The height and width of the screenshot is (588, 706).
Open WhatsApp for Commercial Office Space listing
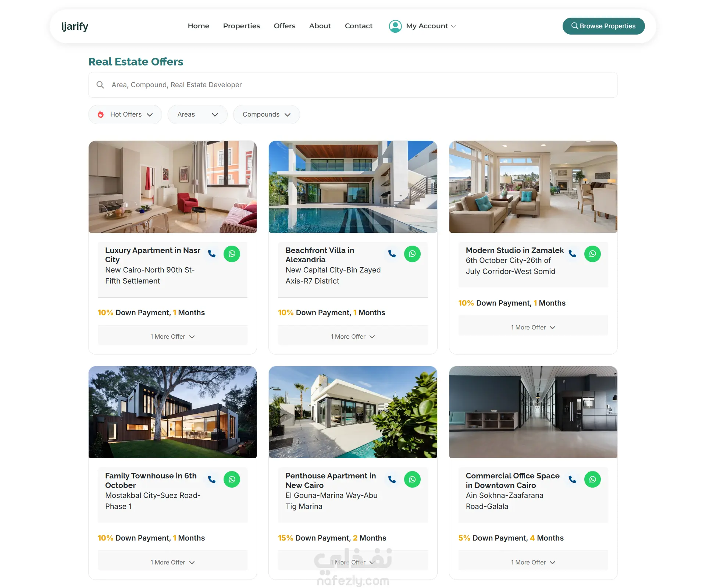tap(593, 479)
